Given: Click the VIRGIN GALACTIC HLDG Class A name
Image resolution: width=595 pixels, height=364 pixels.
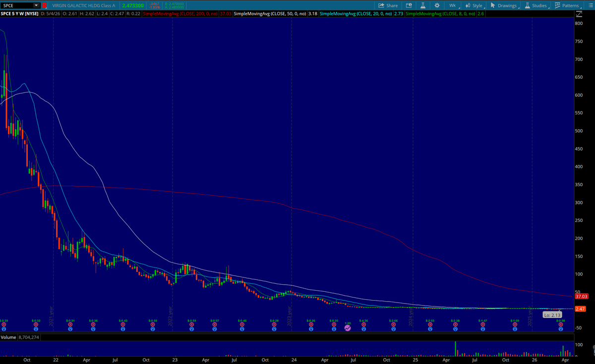Looking at the screenshot, I should click(84, 5).
